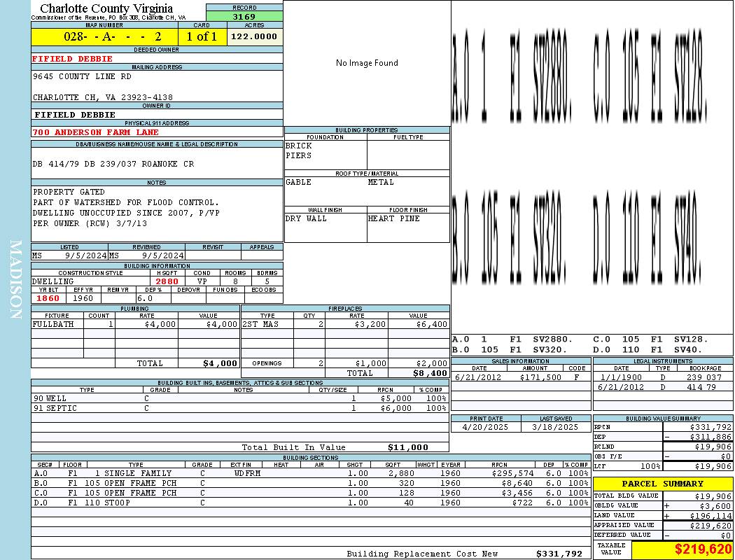Screen dimensions: 735x560
Task: Click wall finish DRY WALL
Action: (306, 219)
